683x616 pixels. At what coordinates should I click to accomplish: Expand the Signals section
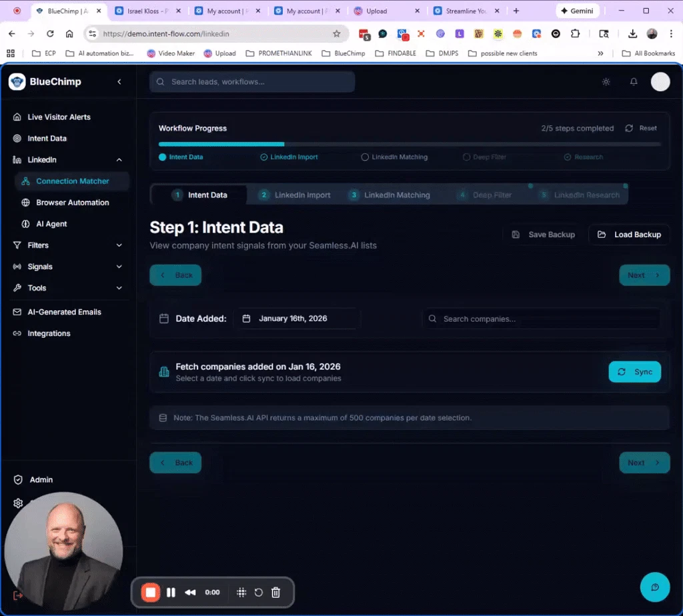coord(67,267)
